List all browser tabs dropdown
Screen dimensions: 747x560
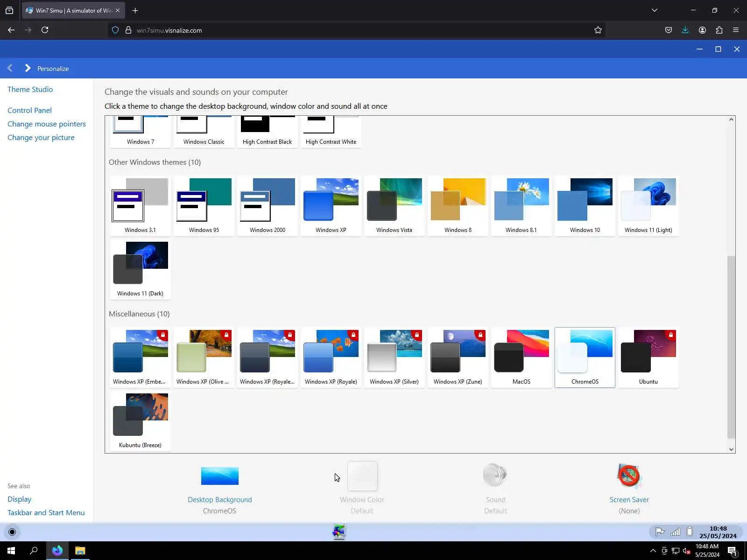pyautogui.click(x=655, y=10)
